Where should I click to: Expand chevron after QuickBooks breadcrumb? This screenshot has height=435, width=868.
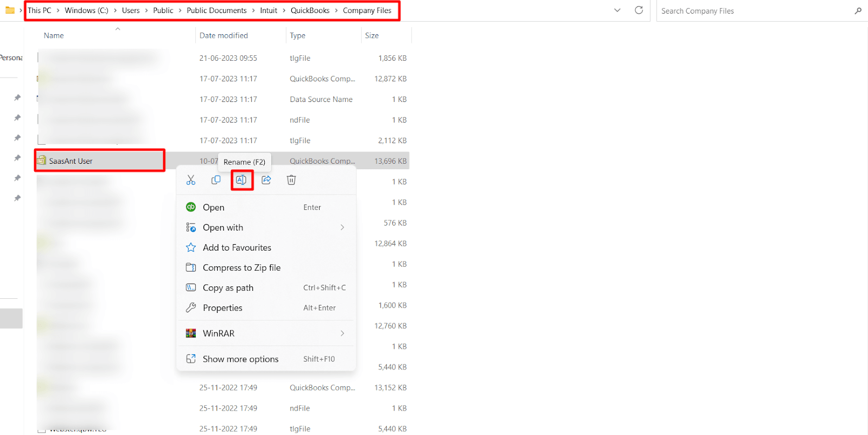point(336,10)
